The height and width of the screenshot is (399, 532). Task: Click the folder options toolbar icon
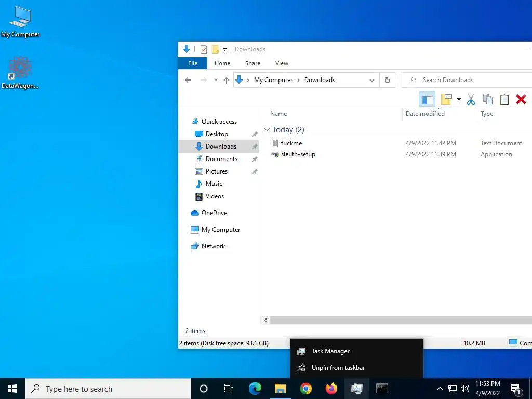coord(446,99)
